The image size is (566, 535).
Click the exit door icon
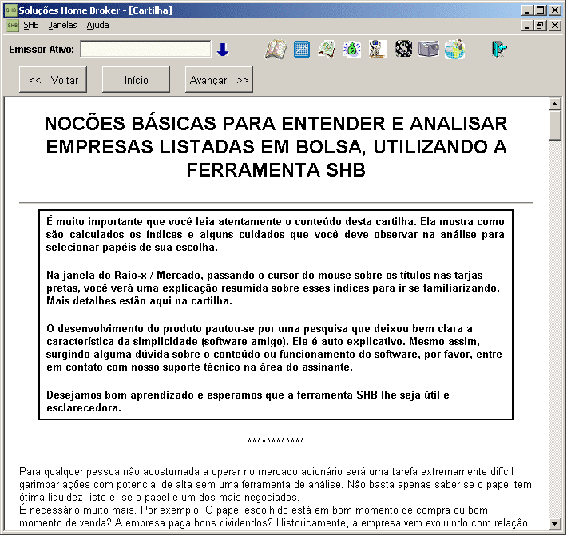[500, 49]
